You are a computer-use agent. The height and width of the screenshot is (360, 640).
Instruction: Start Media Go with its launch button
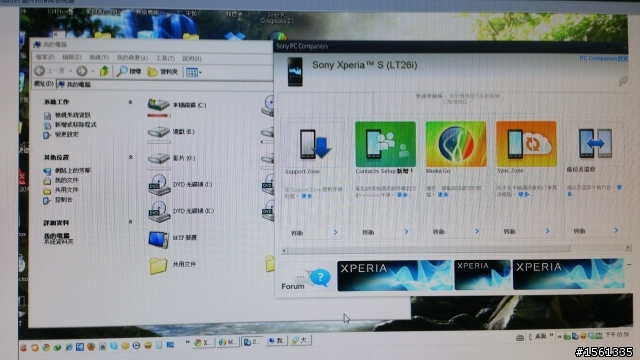tap(456, 232)
